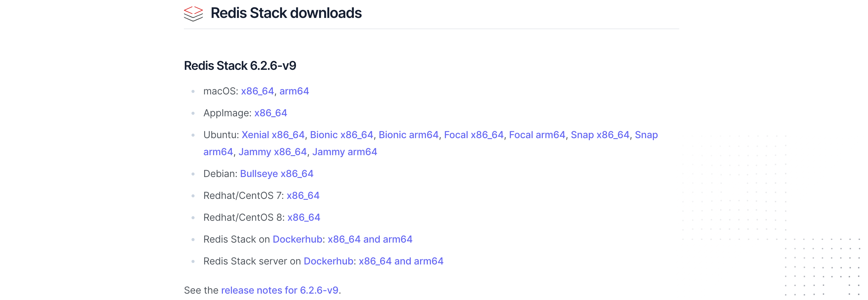Open the Snap arm64 download link
The height and width of the screenshot is (300, 868).
pyautogui.click(x=646, y=135)
